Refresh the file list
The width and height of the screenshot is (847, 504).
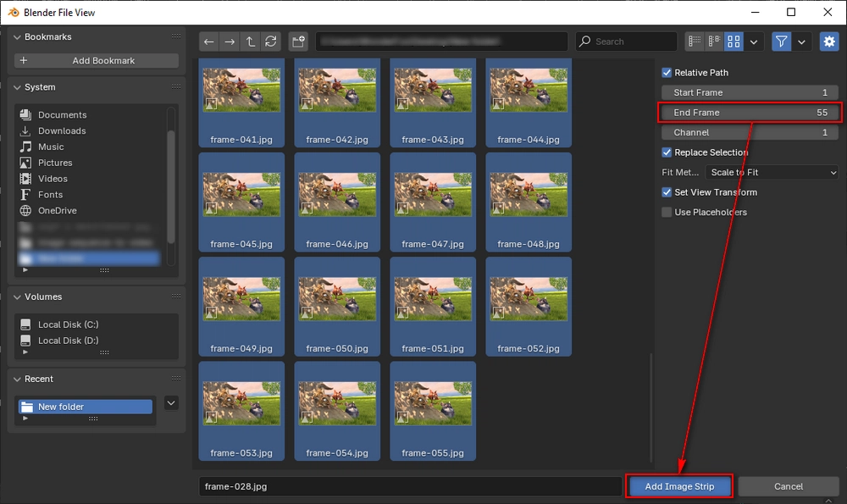(271, 42)
